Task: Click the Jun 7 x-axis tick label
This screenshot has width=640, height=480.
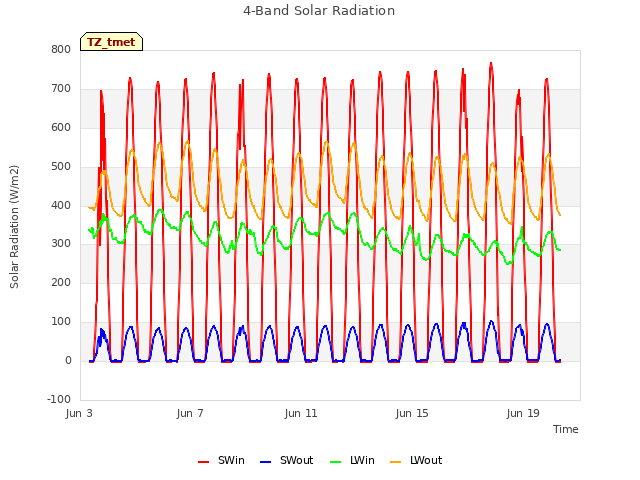Action: click(190, 413)
